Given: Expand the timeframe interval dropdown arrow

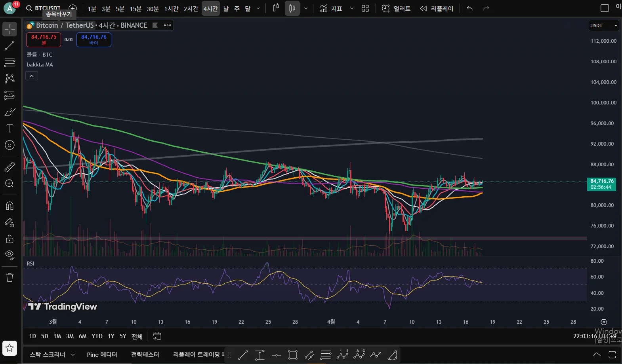Looking at the screenshot, I should pos(258,8).
